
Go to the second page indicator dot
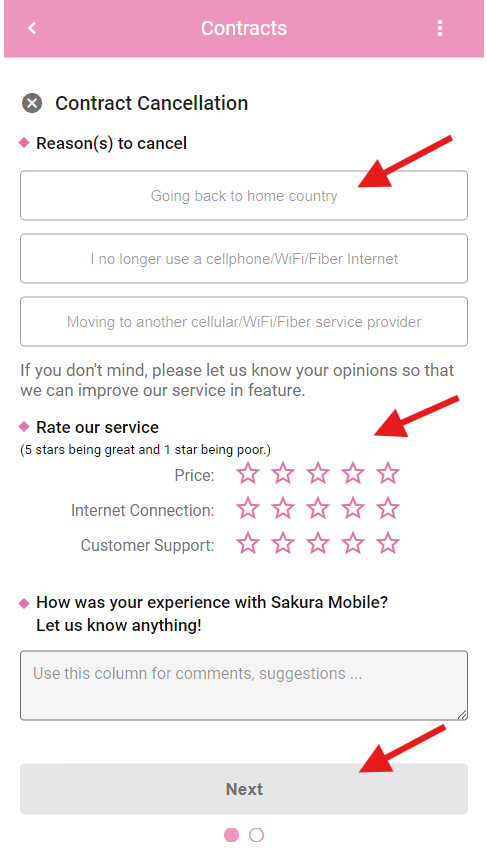pyautogui.click(x=256, y=835)
